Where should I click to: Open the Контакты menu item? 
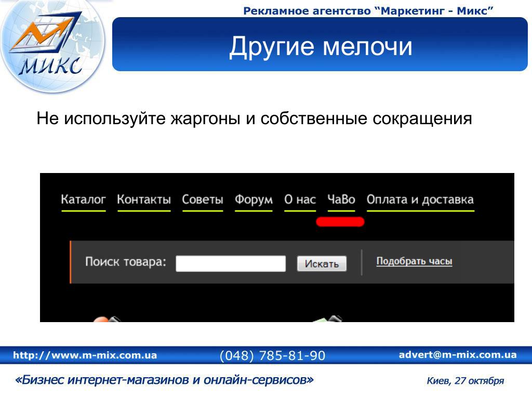[144, 199]
